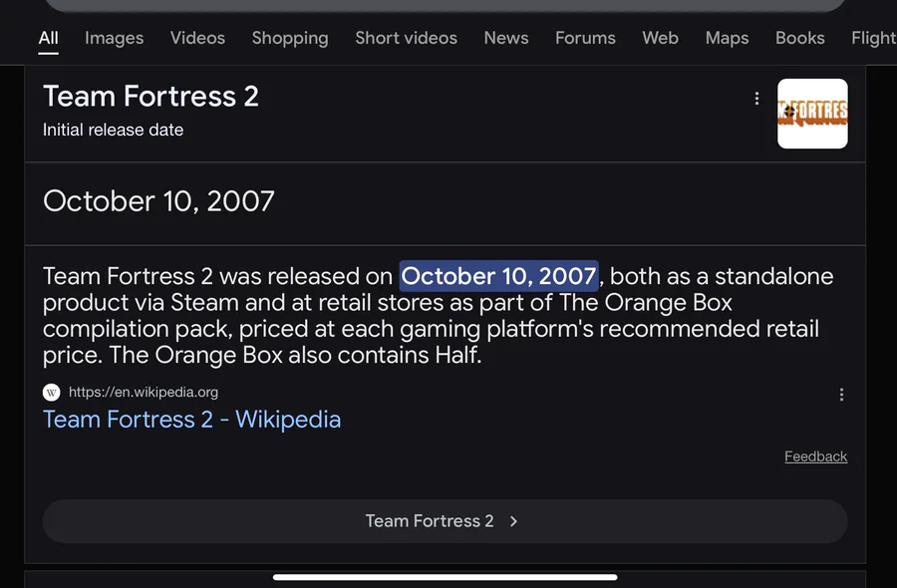
Task: Open the Wikipedia result three-dot options
Action: [x=841, y=395]
